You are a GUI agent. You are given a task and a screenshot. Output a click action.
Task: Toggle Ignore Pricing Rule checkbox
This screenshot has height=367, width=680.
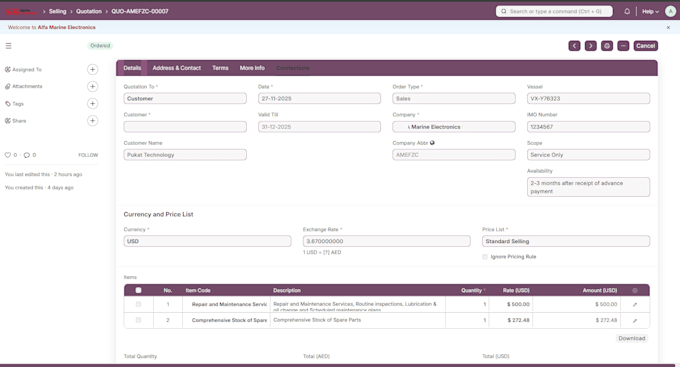coord(485,257)
